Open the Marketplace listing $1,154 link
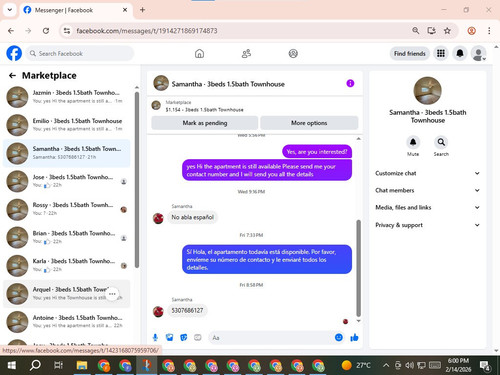The width and height of the screenshot is (500, 375). click(x=204, y=110)
